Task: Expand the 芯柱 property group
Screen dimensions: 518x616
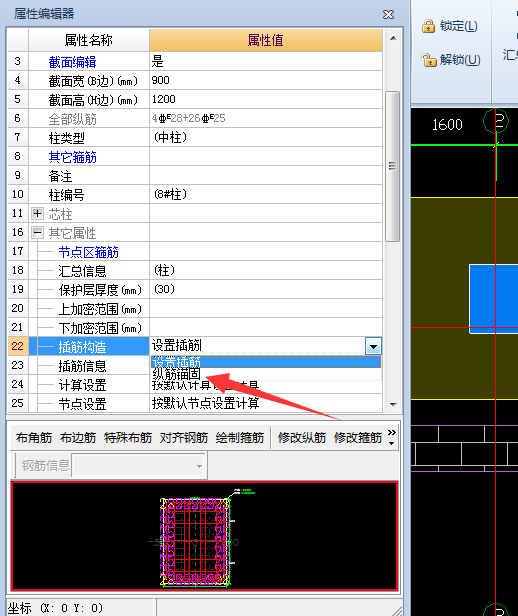Action: [x=37, y=214]
